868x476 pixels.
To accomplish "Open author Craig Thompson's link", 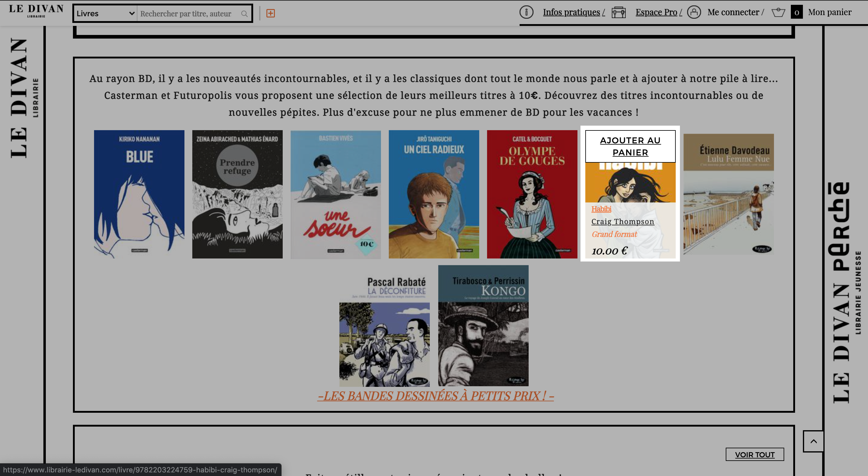I will click(x=623, y=222).
